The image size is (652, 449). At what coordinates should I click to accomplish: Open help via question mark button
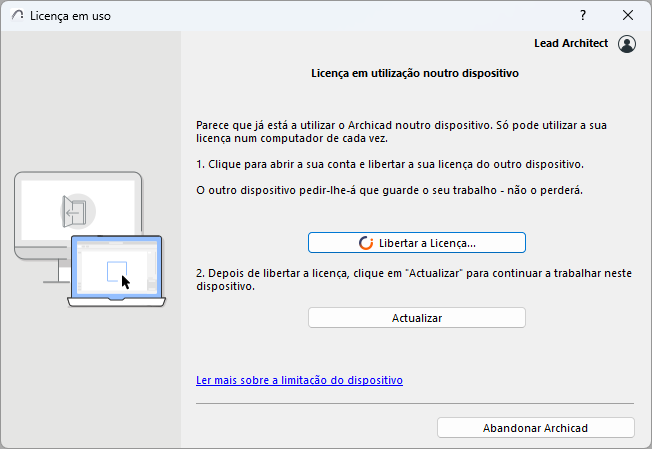click(583, 15)
